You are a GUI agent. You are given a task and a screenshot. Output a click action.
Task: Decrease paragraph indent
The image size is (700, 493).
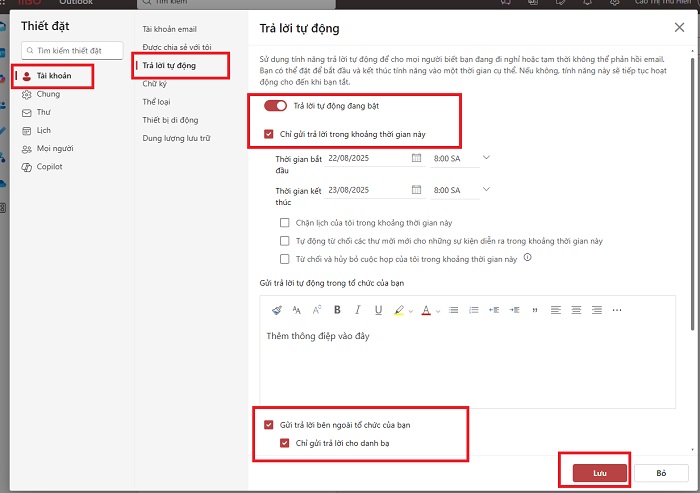click(494, 310)
